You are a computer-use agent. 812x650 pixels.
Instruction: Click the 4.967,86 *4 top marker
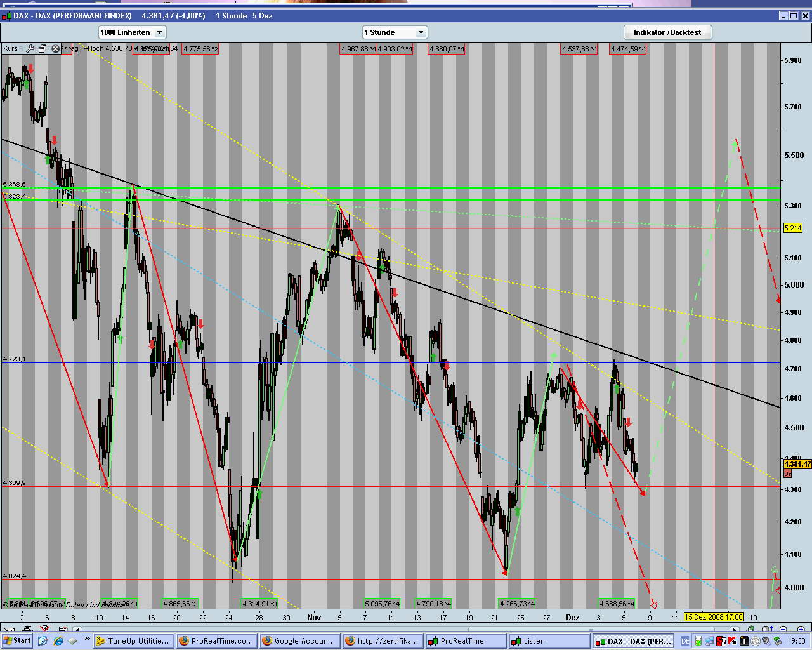pos(358,49)
